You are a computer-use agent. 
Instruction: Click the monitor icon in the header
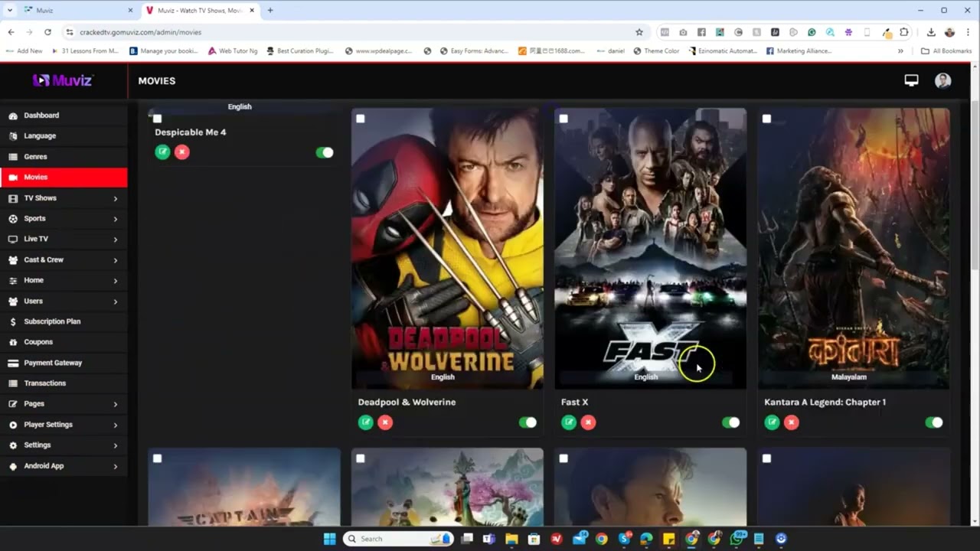point(911,80)
